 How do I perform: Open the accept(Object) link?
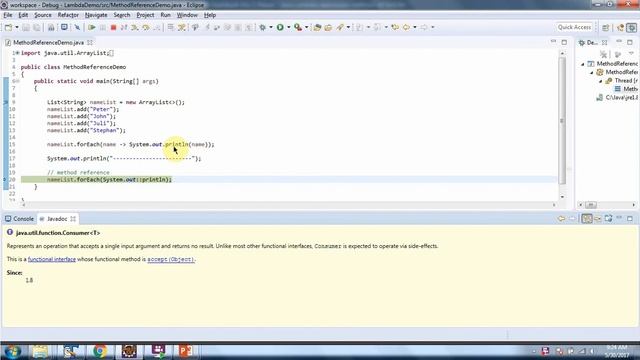coord(171,259)
